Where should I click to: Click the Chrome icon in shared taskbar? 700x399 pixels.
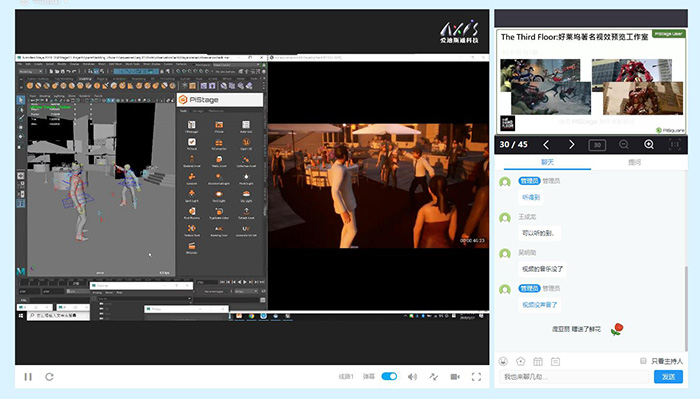click(x=251, y=316)
